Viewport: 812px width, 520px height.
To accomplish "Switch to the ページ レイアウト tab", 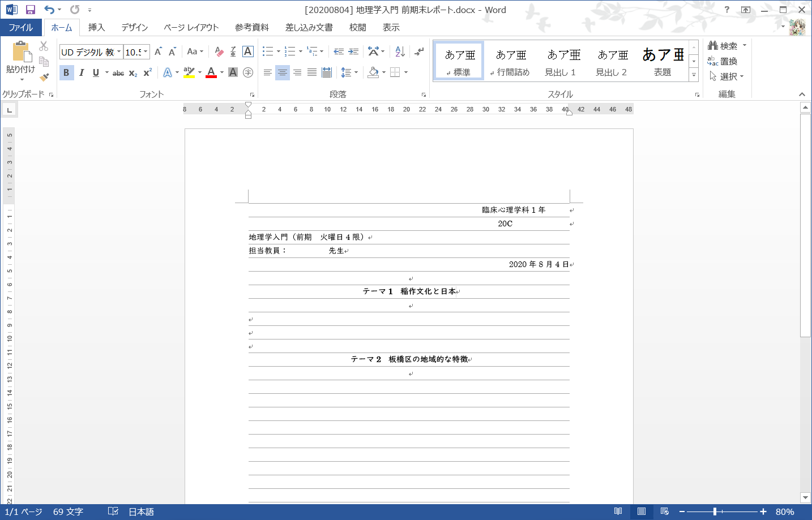I will [x=191, y=27].
